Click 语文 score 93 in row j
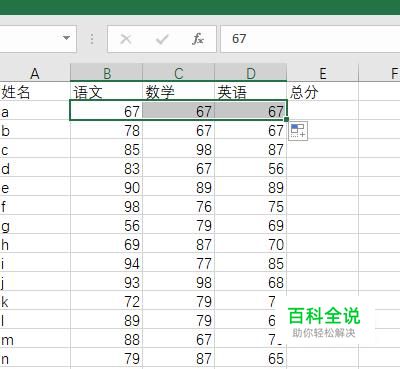The image size is (400, 369). (x=107, y=281)
